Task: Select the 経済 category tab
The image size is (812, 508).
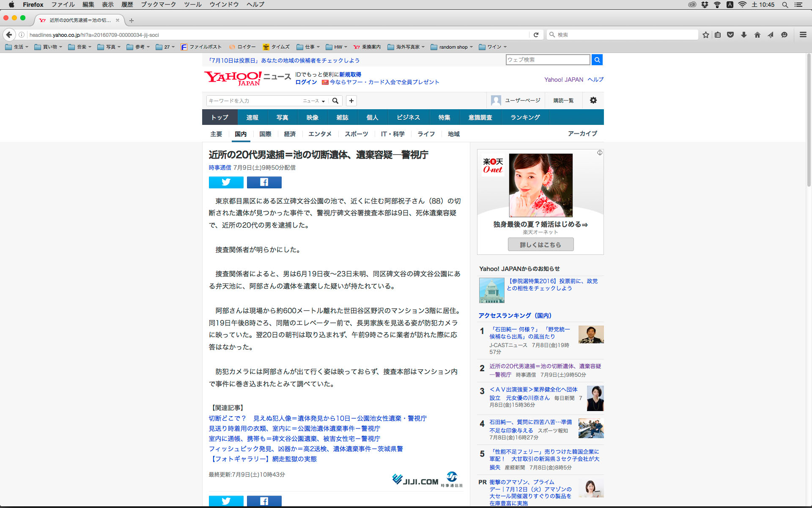Action: [290, 134]
